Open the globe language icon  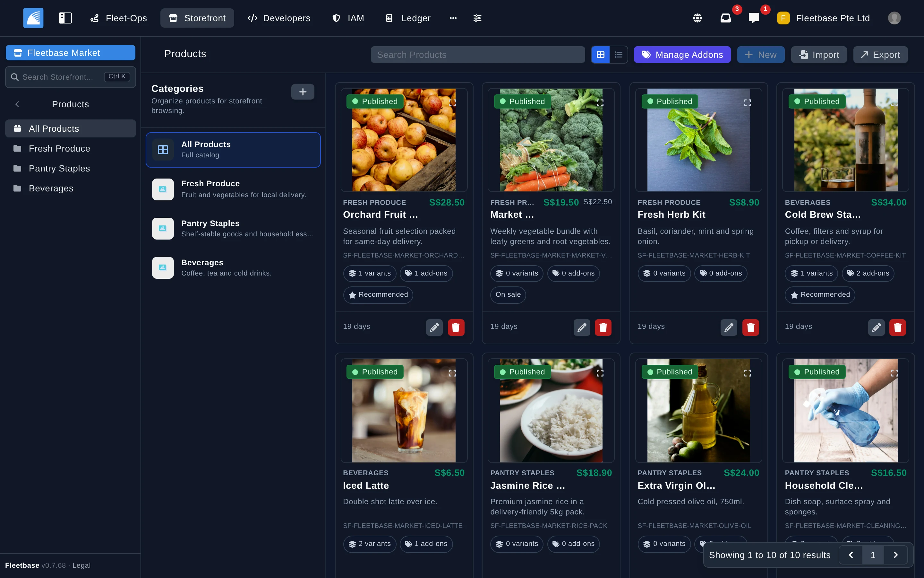pos(697,18)
